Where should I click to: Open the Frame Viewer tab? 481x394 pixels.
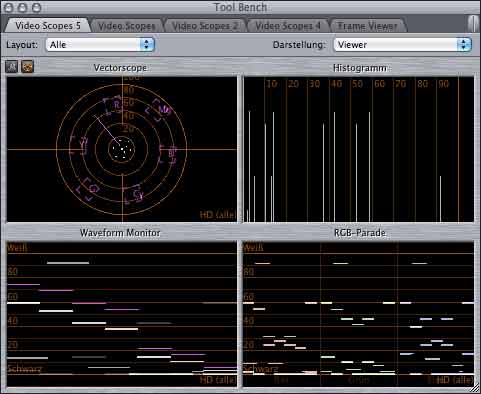click(x=367, y=26)
